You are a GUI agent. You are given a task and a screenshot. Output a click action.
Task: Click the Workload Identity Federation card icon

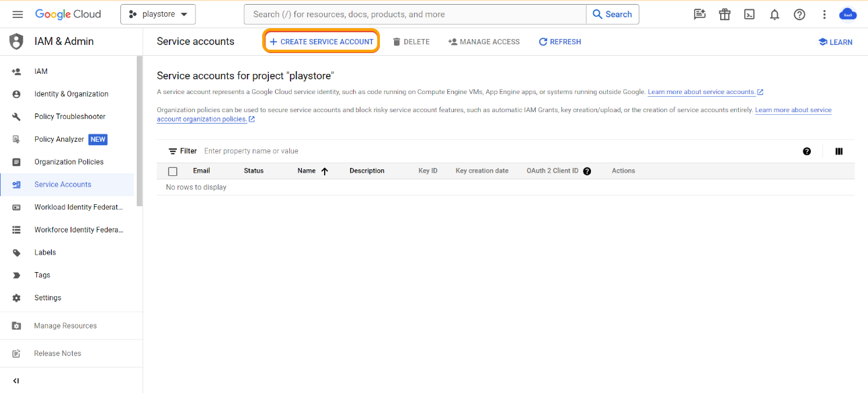16,207
